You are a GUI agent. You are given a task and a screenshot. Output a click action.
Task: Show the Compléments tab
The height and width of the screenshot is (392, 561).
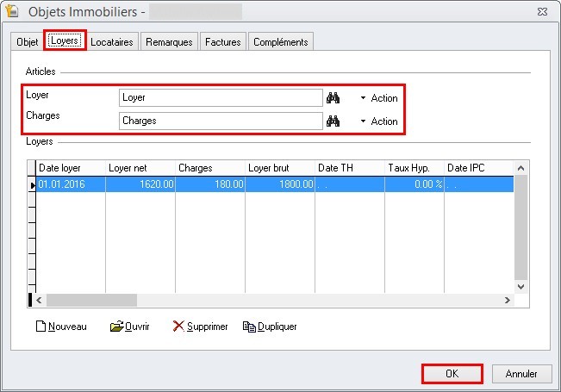pos(280,42)
